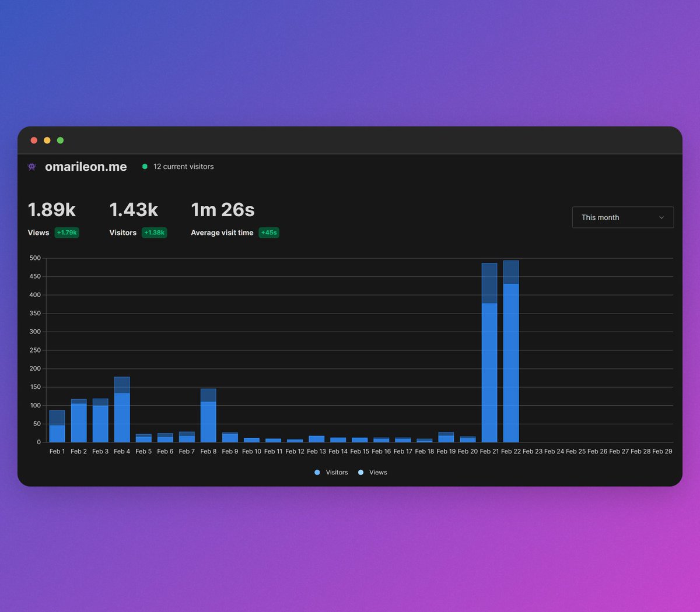Screen dimensions: 700x612
Task: Click the +1.79k views change badge
Action: coord(67,233)
